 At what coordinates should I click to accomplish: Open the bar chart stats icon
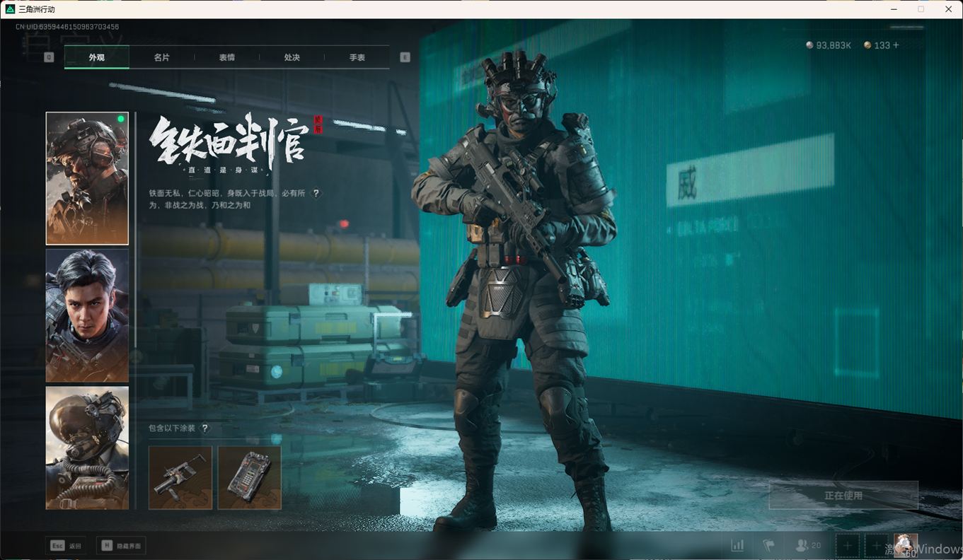coord(737,545)
